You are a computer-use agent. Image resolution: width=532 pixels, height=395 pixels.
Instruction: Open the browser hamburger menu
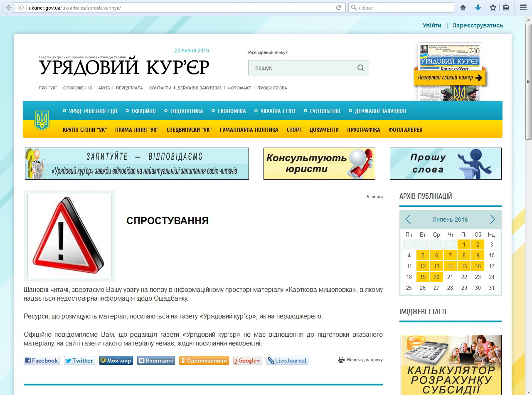tap(523, 7)
